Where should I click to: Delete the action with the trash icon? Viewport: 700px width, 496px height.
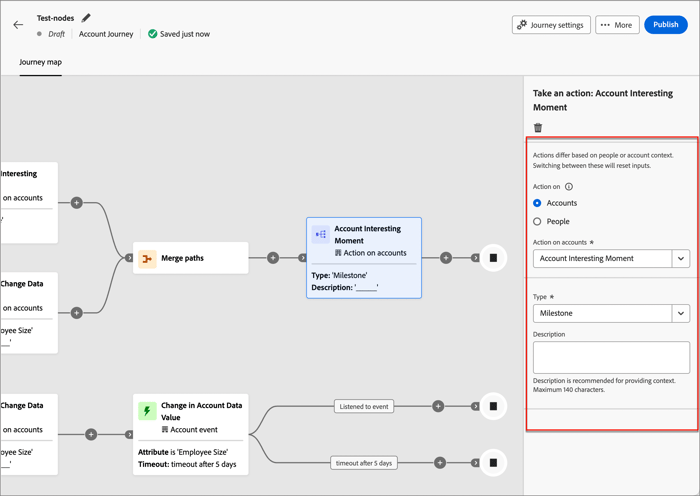tap(538, 128)
